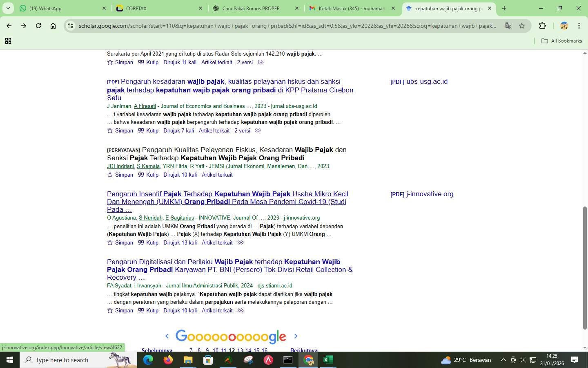Click the Dirujuk 13 kali citation link
The height and width of the screenshot is (368, 588).
point(180,242)
